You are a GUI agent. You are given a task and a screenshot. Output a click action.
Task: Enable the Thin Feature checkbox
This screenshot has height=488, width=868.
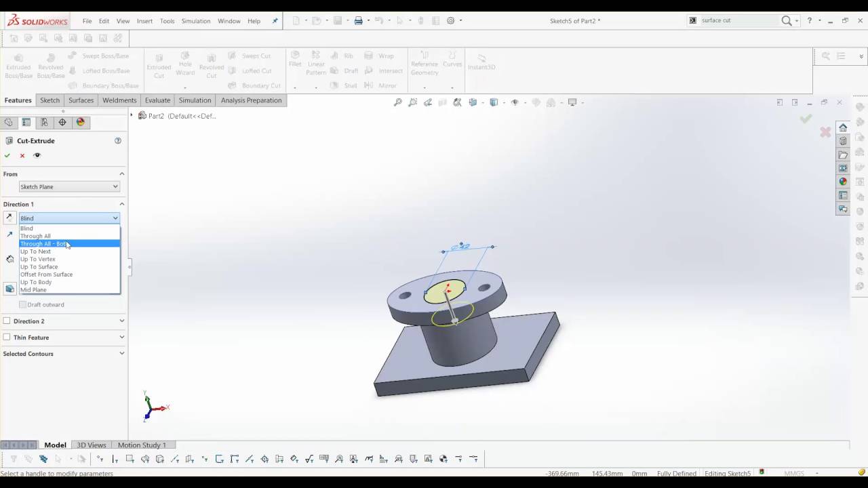[7, 338]
